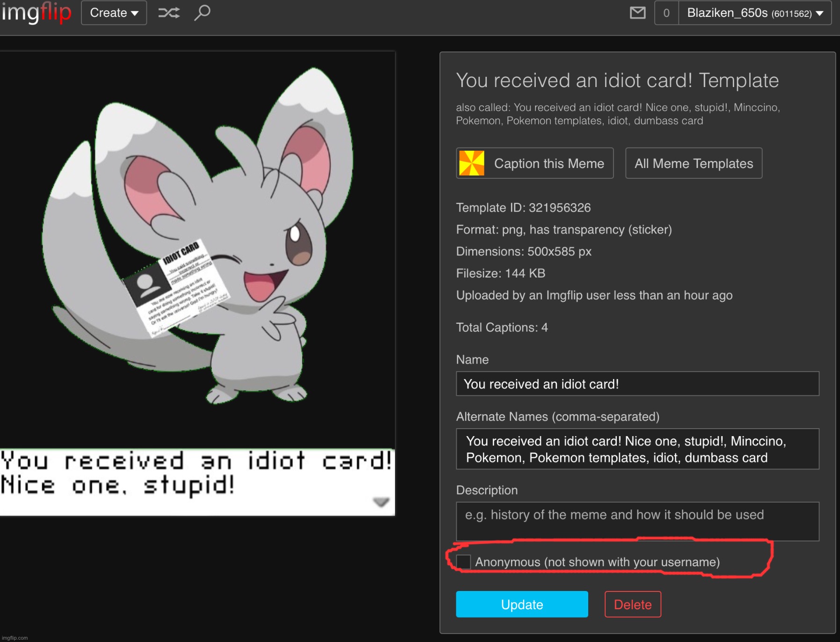The height and width of the screenshot is (642, 840).
Task: Click the Caption this Meme button
Action: pyautogui.click(x=534, y=163)
